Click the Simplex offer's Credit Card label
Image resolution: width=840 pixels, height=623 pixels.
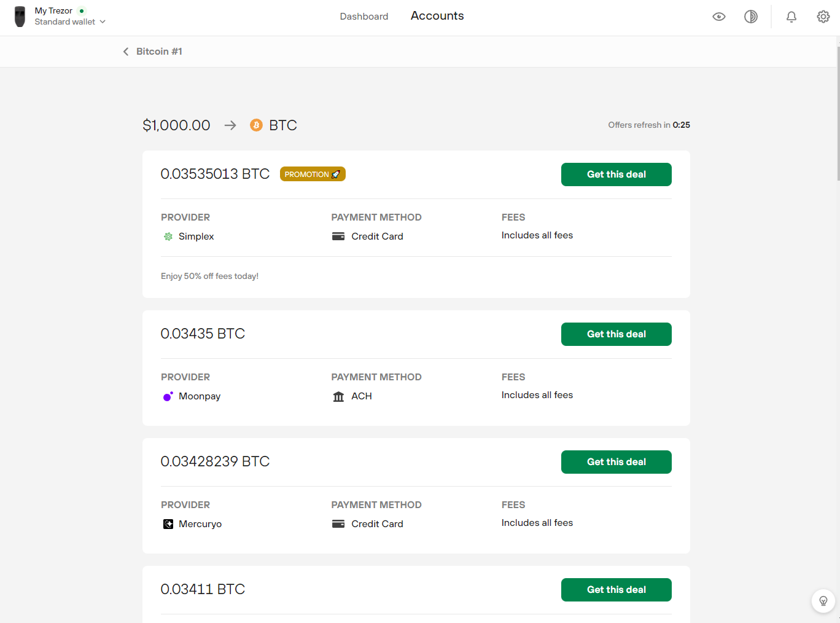[377, 237]
